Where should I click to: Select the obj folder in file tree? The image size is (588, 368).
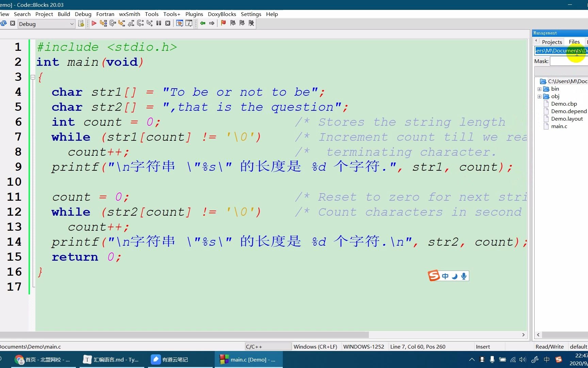click(555, 96)
